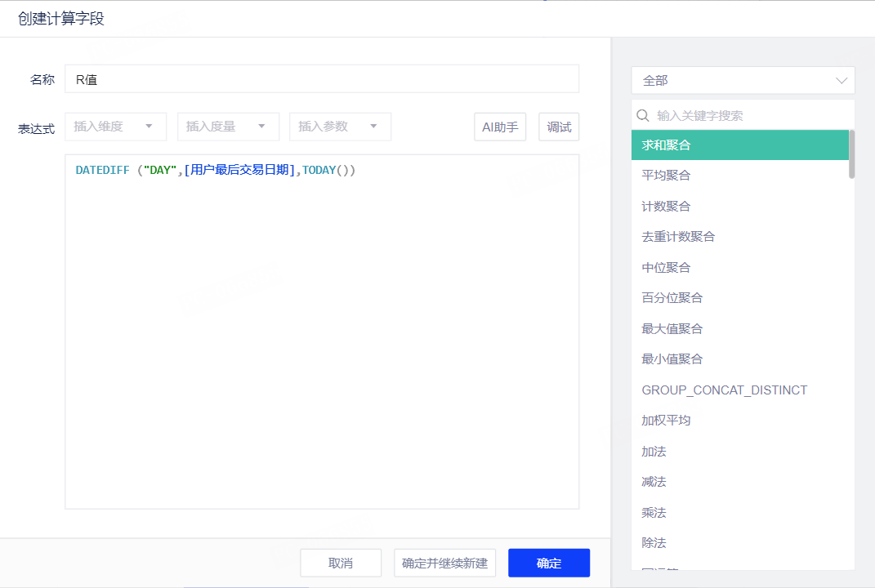Image resolution: width=875 pixels, height=588 pixels.
Task: Click the 取消 cancel button
Action: (x=341, y=563)
